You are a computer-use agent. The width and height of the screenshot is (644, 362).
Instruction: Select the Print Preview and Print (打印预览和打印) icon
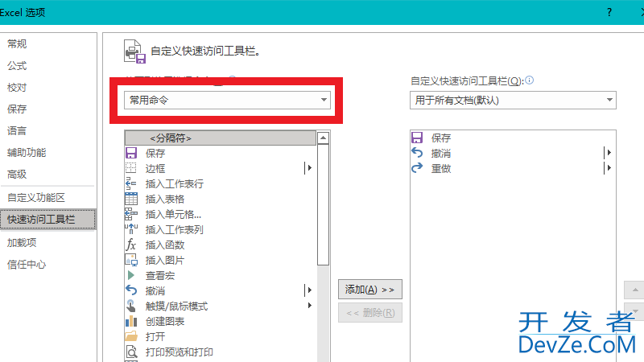[131, 352]
